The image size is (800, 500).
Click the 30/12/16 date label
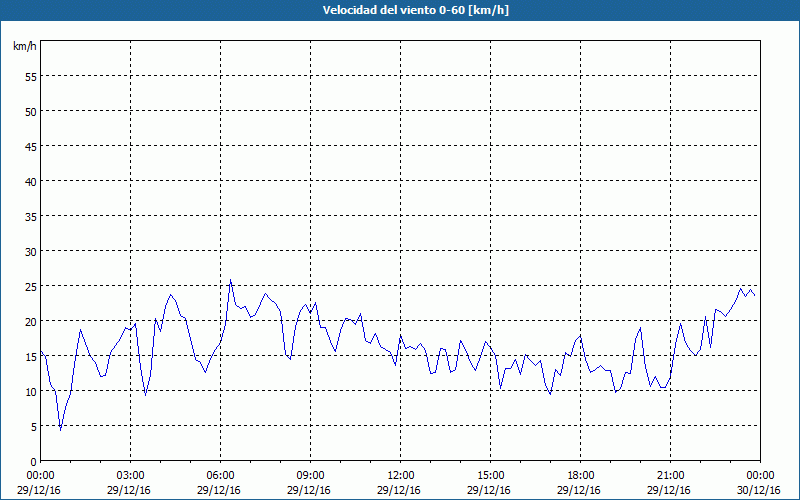click(x=759, y=490)
